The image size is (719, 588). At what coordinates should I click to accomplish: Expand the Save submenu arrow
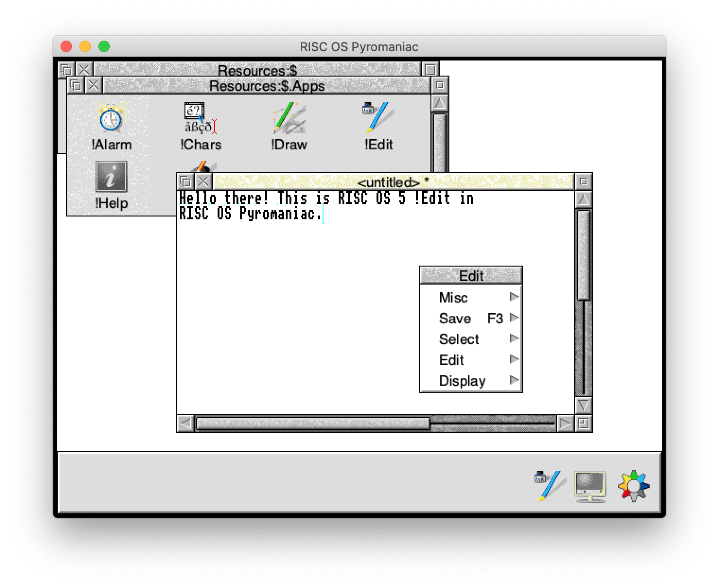tap(514, 318)
